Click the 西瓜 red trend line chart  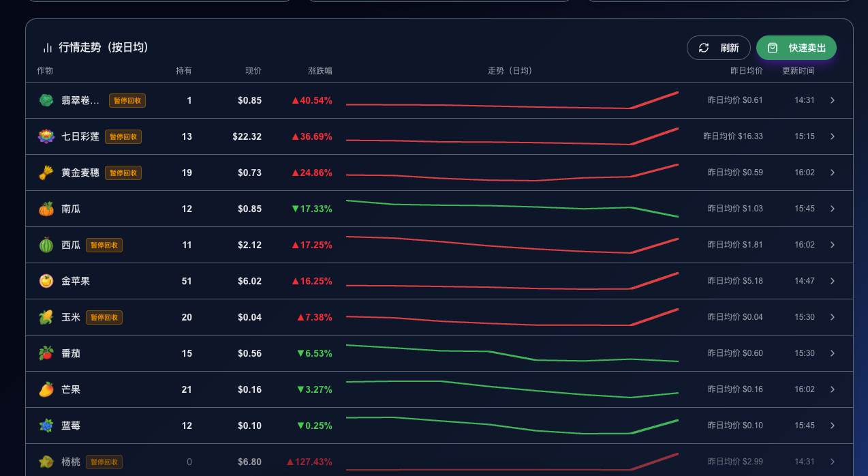pos(512,245)
